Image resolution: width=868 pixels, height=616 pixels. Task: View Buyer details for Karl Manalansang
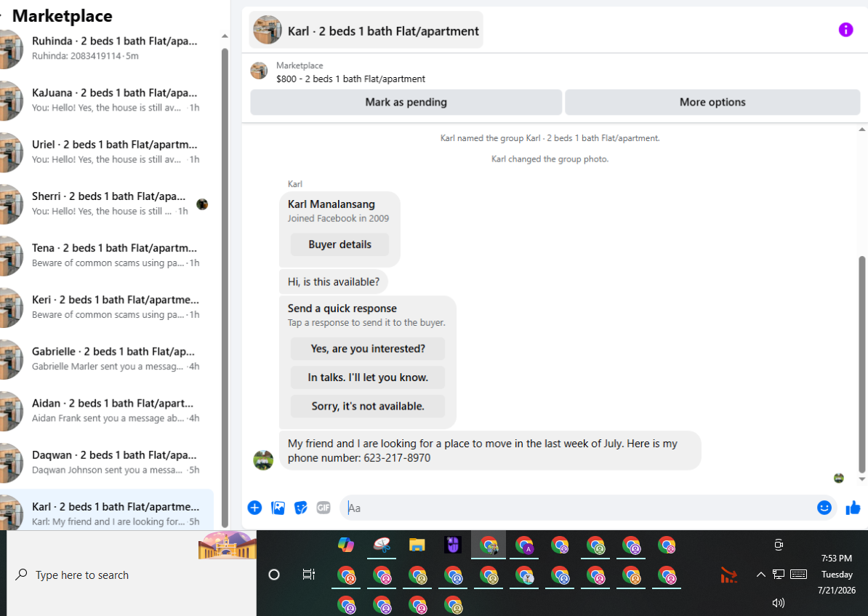click(x=340, y=244)
